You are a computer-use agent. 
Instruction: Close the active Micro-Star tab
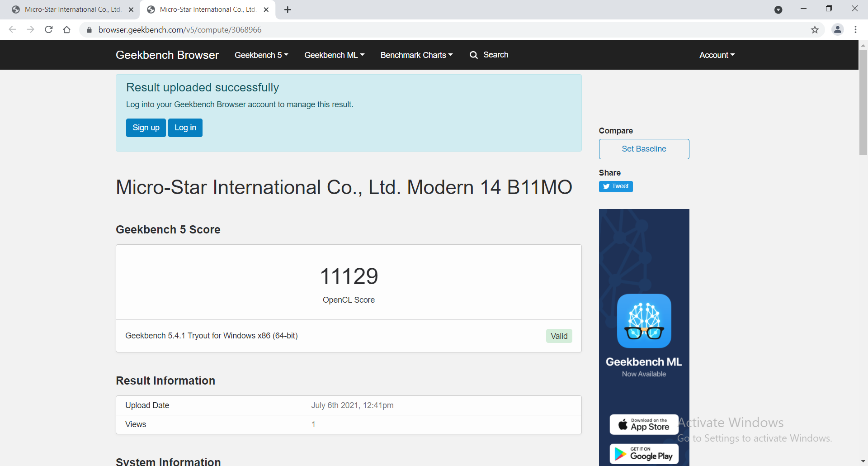tap(266, 10)
